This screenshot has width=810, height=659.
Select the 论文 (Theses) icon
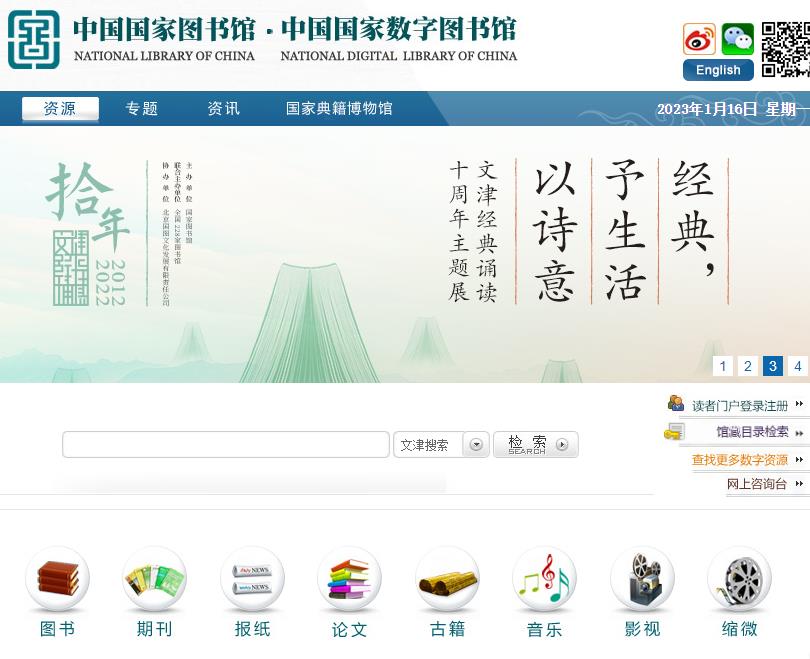349,578
